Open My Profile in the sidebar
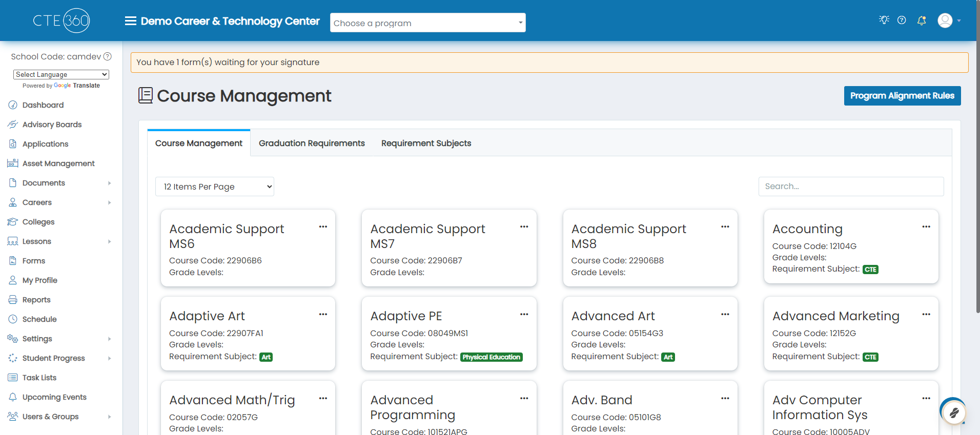Image resolution: width=980 pixels, height=435 pixels. point(39,280)
